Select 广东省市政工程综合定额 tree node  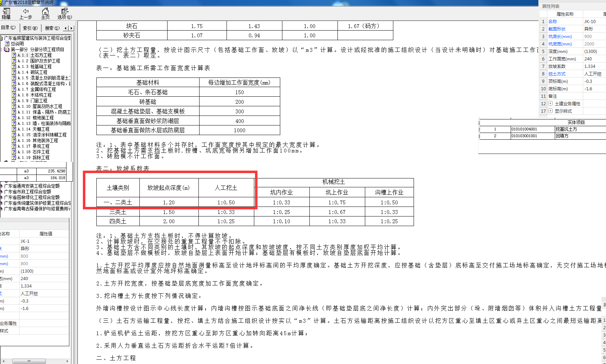click(x=27, y=192)
